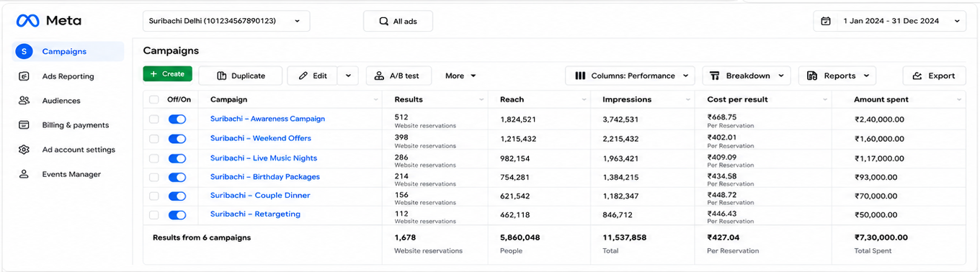Open the Suribachi Delhi account dropdown
This screenshot has height=272, width=980.
[x=226, y=21]
